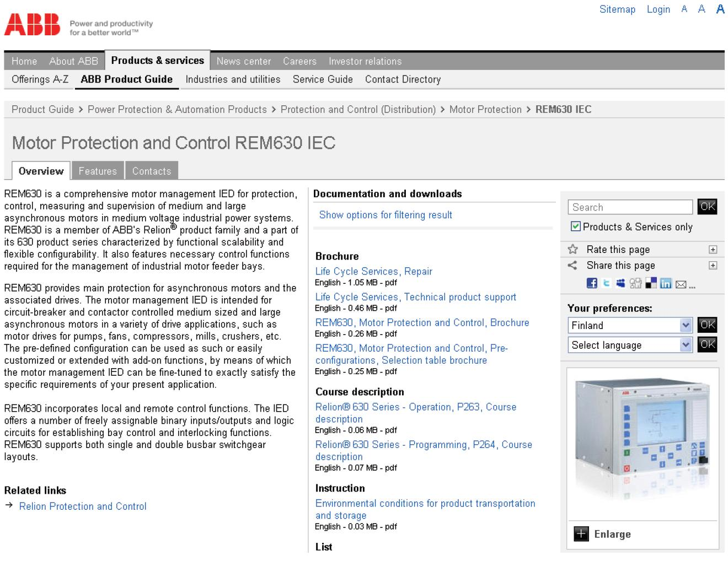Click the Enlarge label
The height and width of the screenshot is (561, 728).
(x=613, y=535)
